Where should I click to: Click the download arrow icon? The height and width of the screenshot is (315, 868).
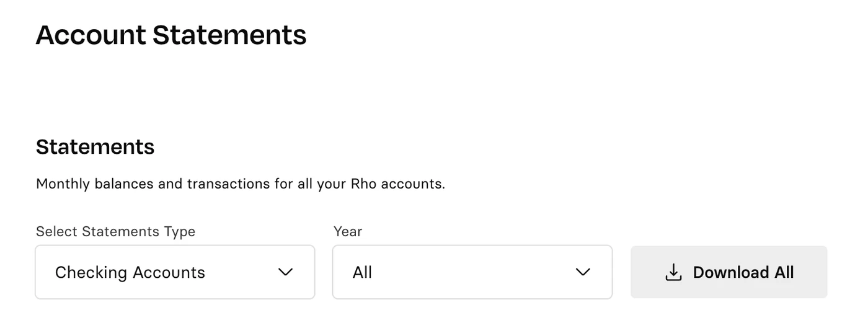(x=673, y=272)
